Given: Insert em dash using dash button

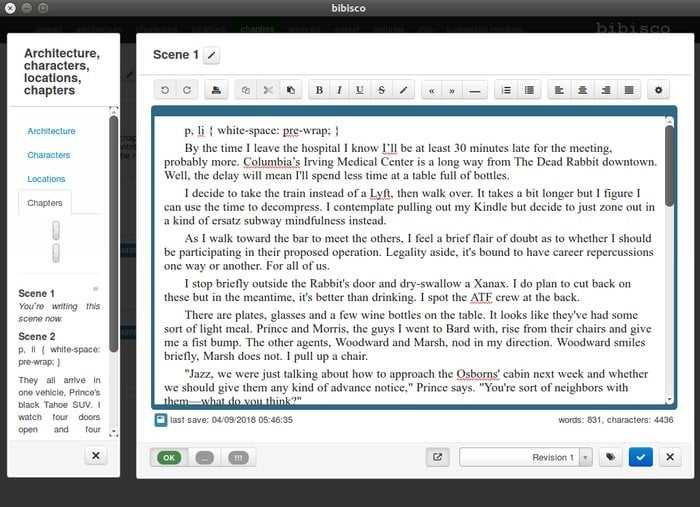Looking at the screenshot, I should pyautogui.click(x=475, y=91).
